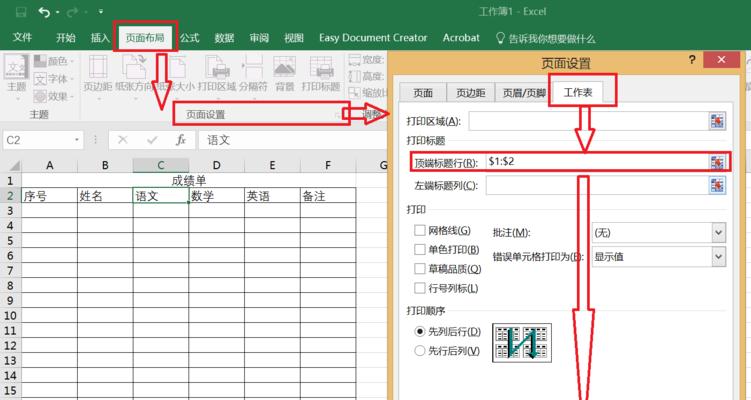Viewport: 751px width, 400px height.
Task: Click the select-all corner of the worksheet
Action: click(x=12, y=166)
